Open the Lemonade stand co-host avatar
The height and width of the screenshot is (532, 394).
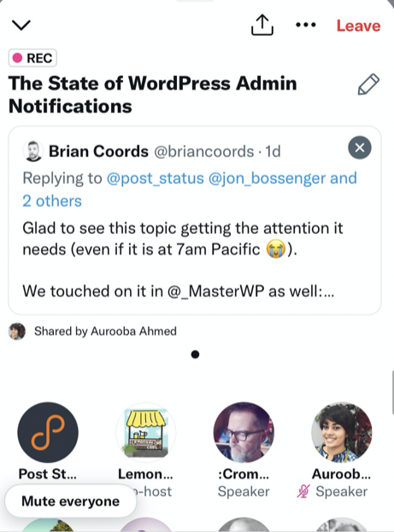pos(145,432)
